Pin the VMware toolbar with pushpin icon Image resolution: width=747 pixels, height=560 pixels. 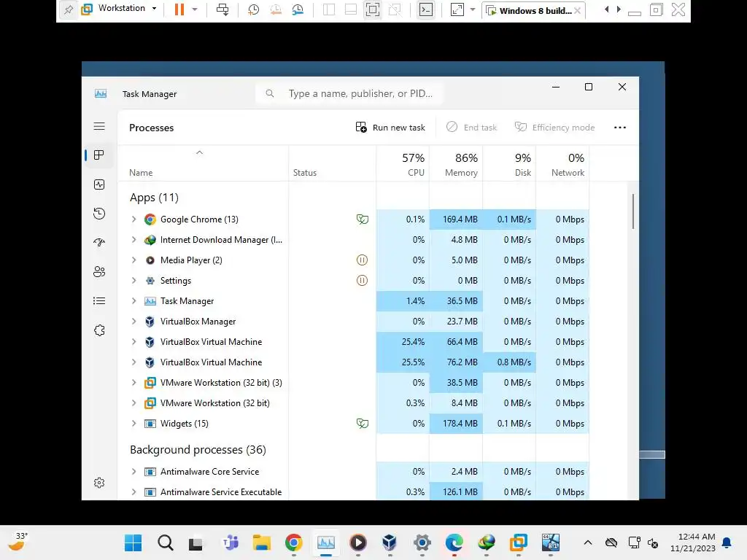point(69,9)
